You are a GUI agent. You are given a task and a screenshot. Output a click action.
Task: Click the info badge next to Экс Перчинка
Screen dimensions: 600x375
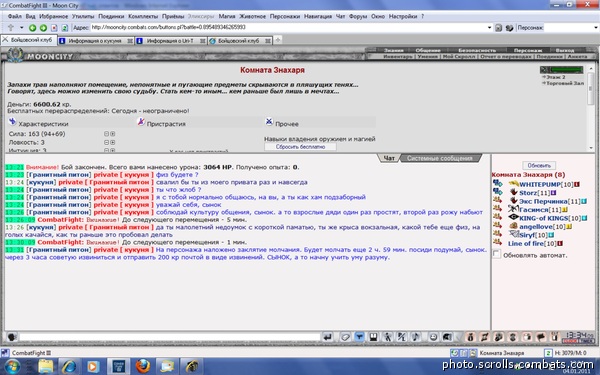(584, 201)
